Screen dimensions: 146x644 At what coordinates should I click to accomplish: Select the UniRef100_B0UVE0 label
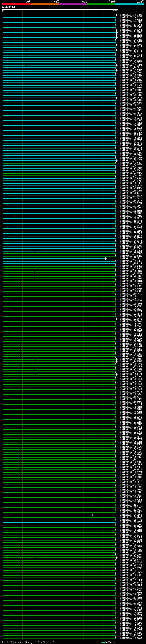(x=131, y=349)
